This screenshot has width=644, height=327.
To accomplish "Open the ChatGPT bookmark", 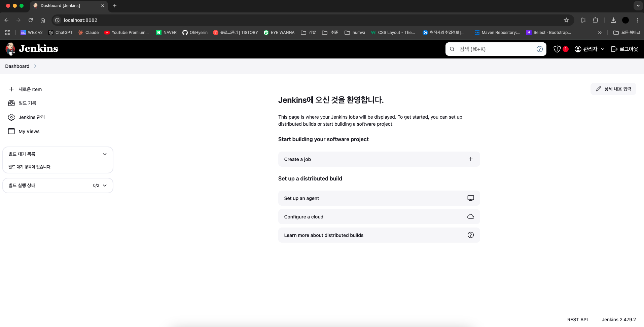I will coord(61,33).
